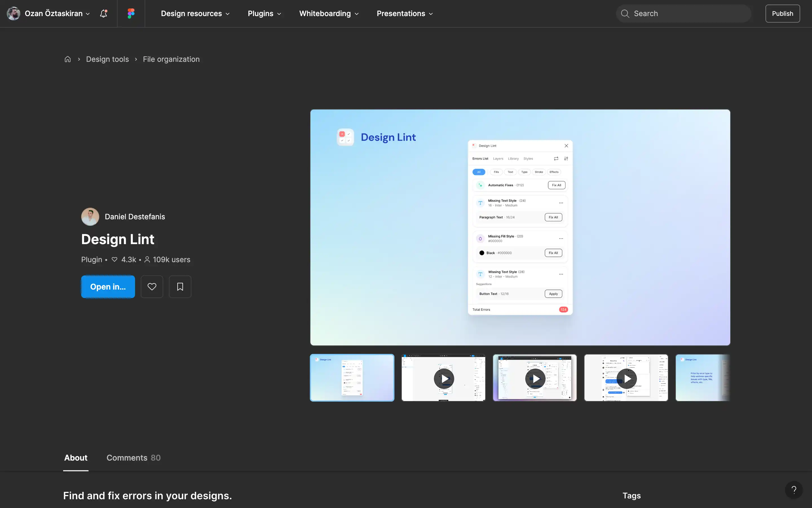Click the 109k users count

coord(167,260)
